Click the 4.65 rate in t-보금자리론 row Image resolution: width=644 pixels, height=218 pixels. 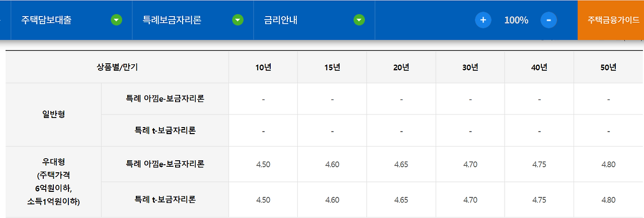point(401,200)
